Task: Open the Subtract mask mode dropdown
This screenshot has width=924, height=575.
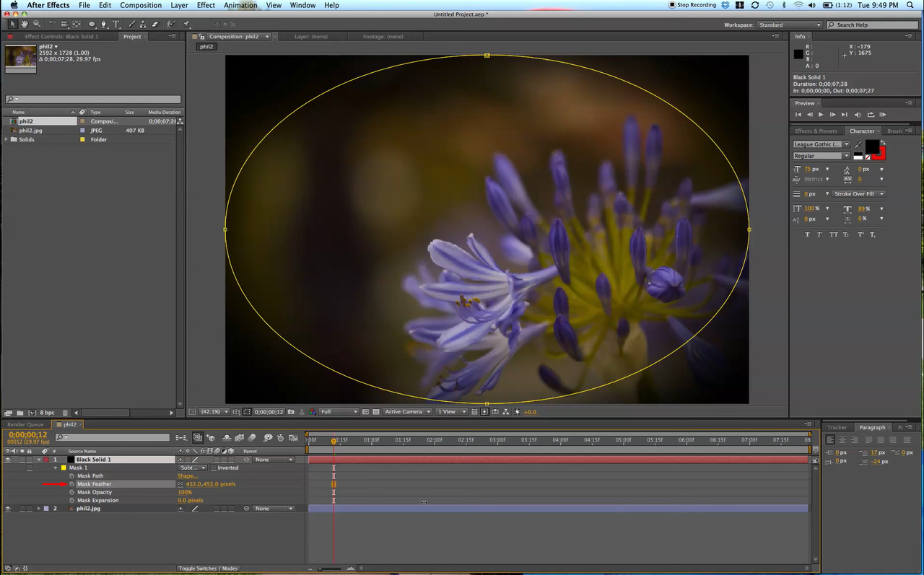Action: tap(192, 468)
